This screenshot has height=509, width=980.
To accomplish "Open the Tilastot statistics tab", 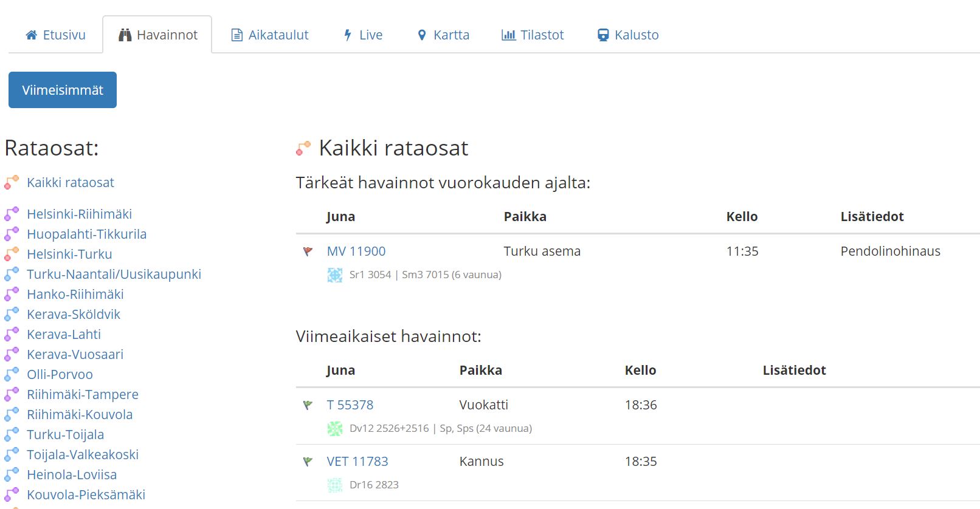I will (533, 35).
